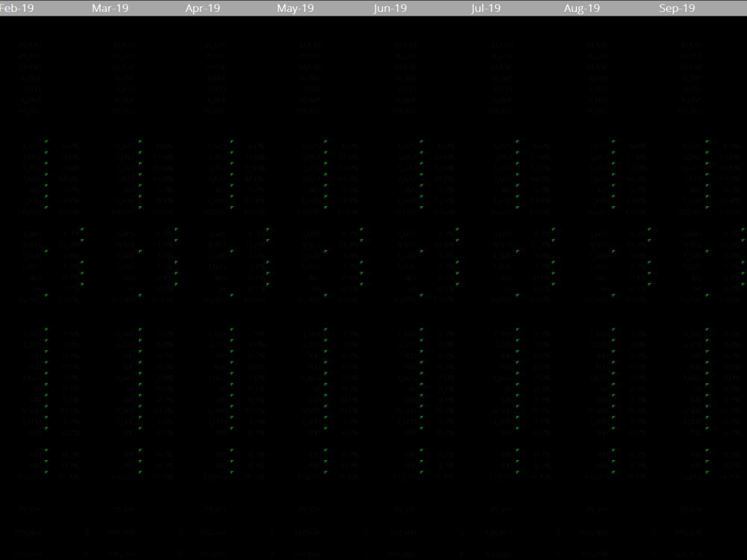Select the Apr-19 column header
The height and width of the screenshot is (560, 747).
click(x=202, y=8)
